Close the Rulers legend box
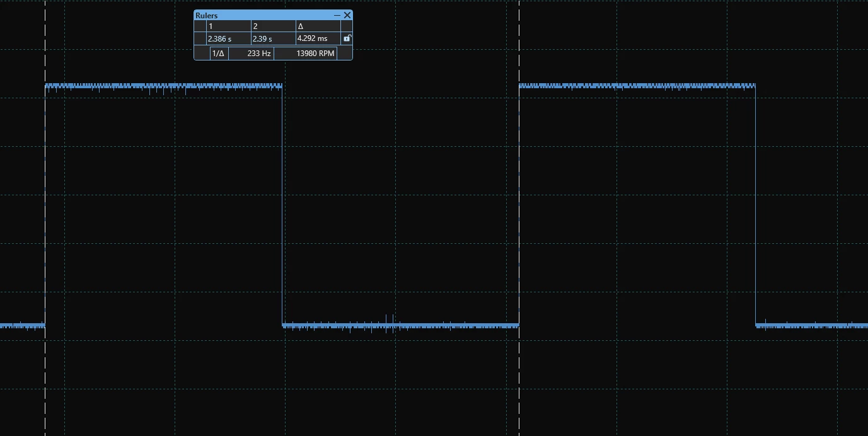Image resolution: width=868 pixels, height=436 pixels. click(x=347, y=15)
